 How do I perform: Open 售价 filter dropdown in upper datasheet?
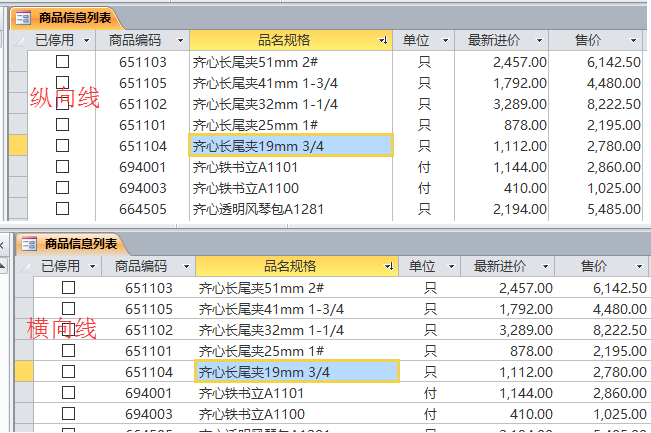(x=633, y=41)
